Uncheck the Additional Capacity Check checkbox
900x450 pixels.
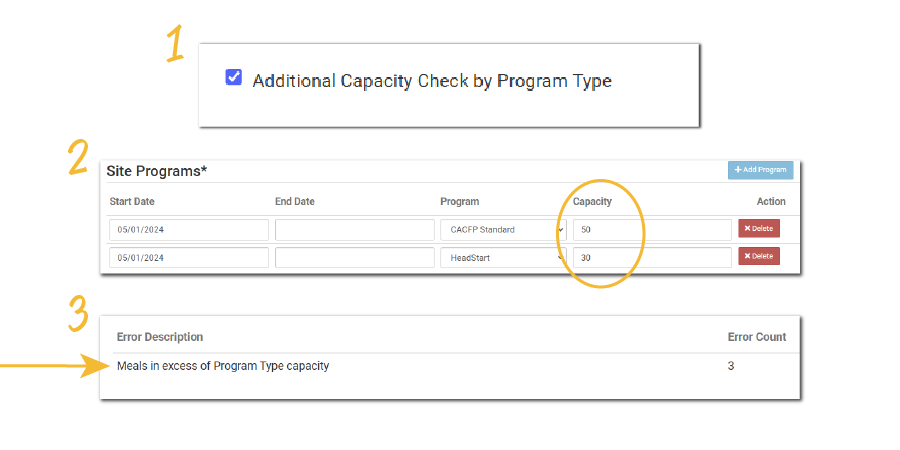(234, 77)
